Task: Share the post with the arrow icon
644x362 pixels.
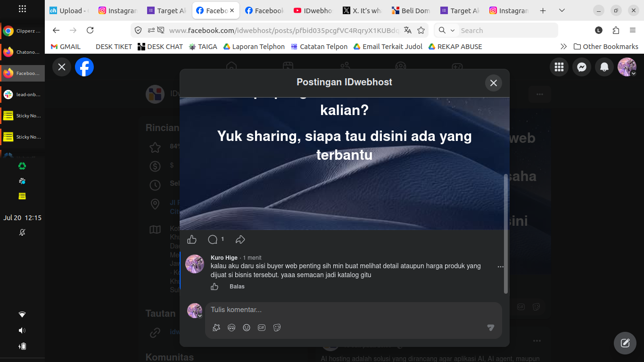Action: click(x=240, y=239)
